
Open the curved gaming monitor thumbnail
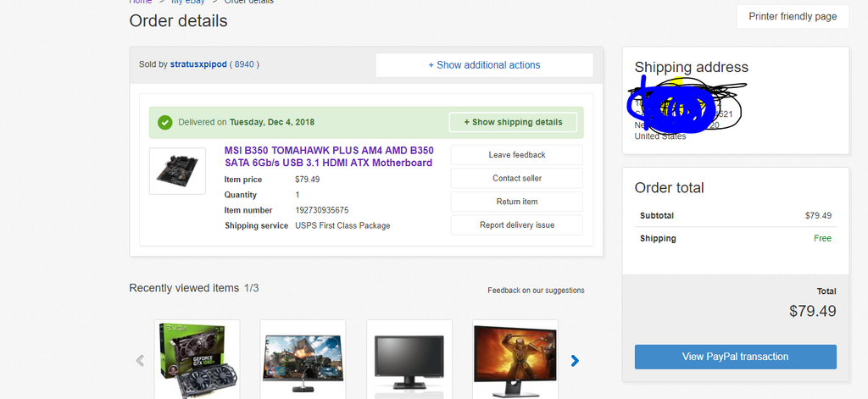(x=303, y=359)
